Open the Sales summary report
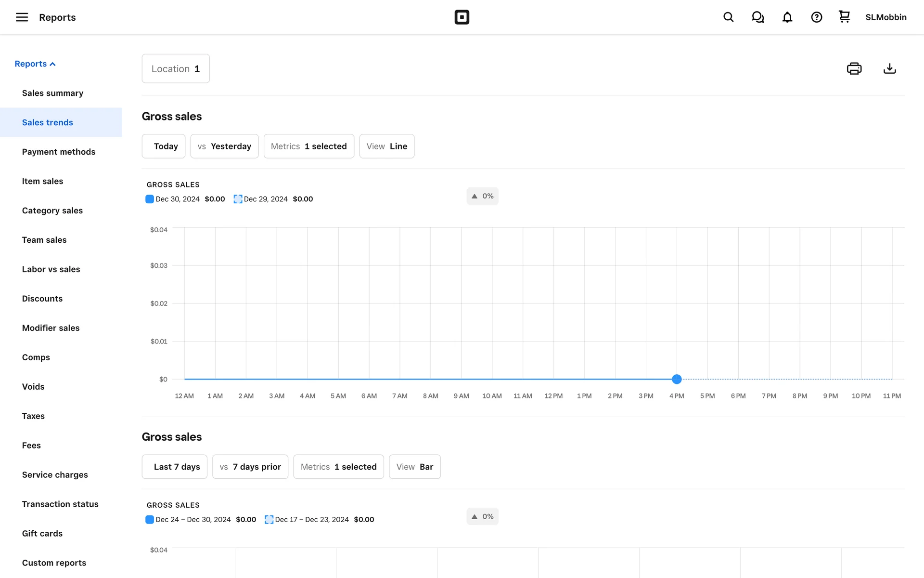The width and height of the screenshot is (924, 578). click(x=52, y=93)
